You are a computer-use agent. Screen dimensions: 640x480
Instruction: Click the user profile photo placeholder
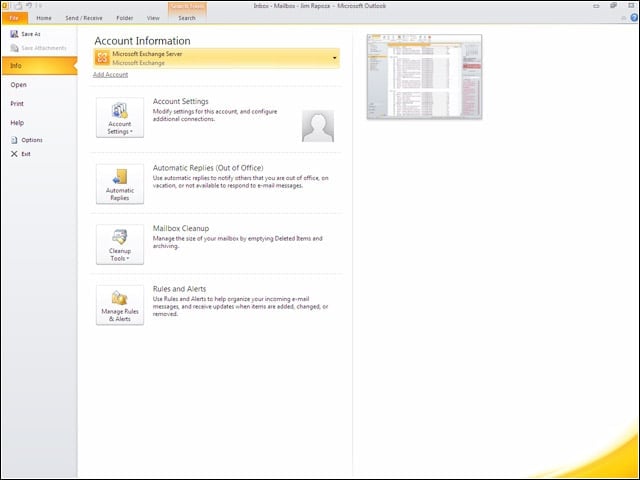coord(318,126)
